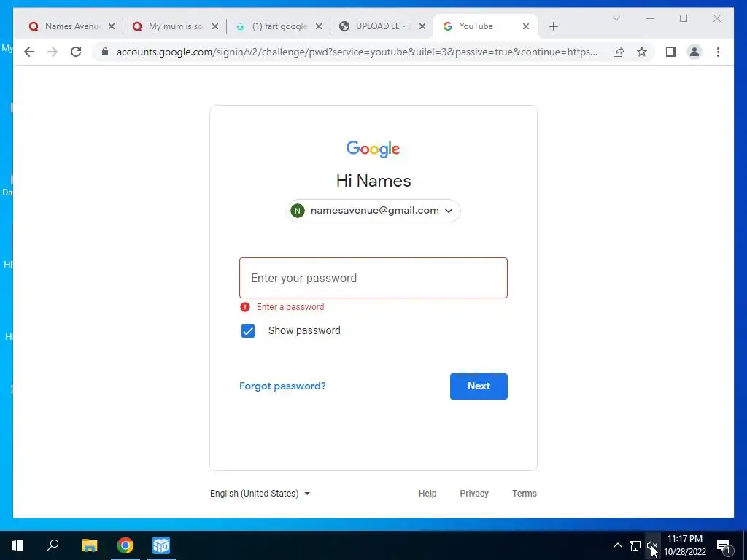Click the Chrome taskbar icon
The height and width of the screenshot is (560, 747).
(125, 545)
